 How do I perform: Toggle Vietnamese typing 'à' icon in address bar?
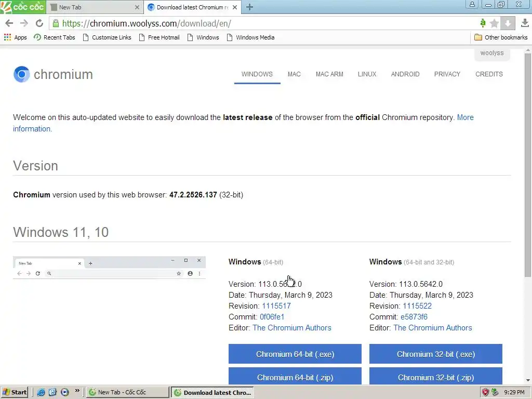(483, 23)
